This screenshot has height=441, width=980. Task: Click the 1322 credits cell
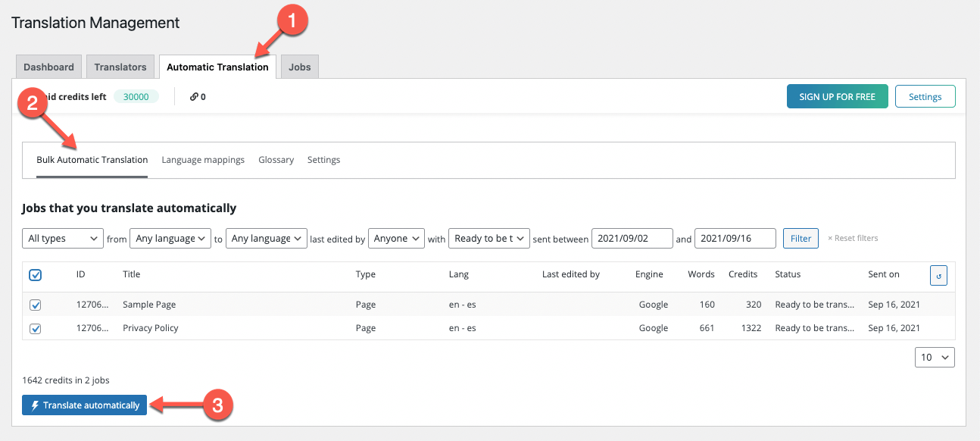tap(750, 328)
